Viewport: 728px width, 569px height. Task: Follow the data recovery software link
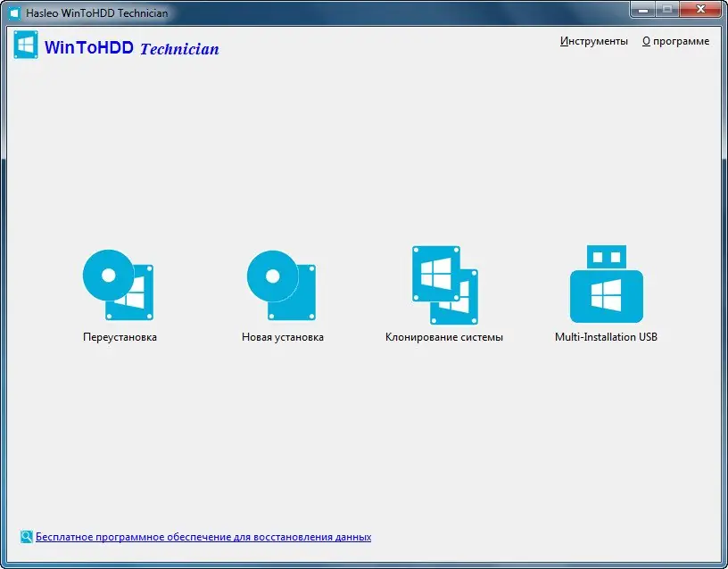pyautogui.click(x=203, y=537)
